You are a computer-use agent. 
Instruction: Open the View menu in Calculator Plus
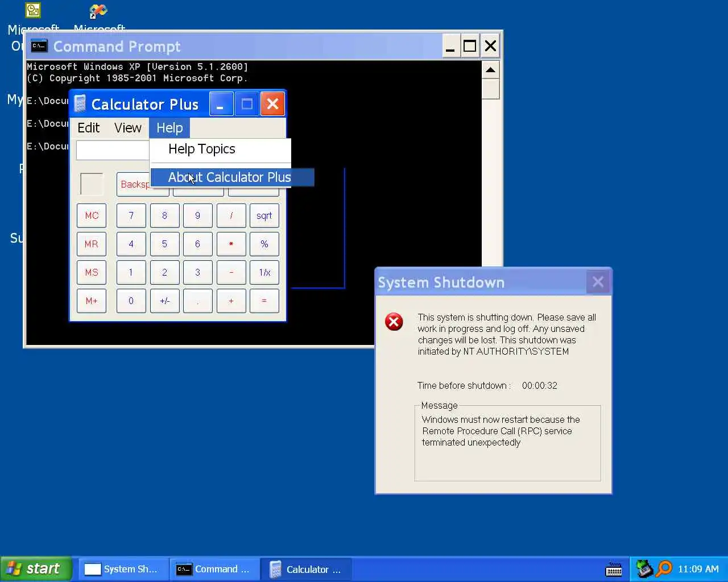pyautogui.click(x=128, y=128)
